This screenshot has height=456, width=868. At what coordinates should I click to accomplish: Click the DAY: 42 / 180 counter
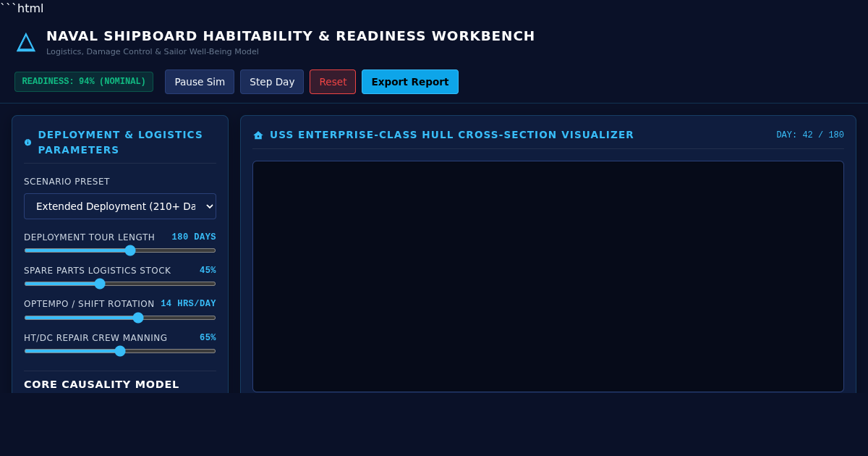(x=810, y=135)
